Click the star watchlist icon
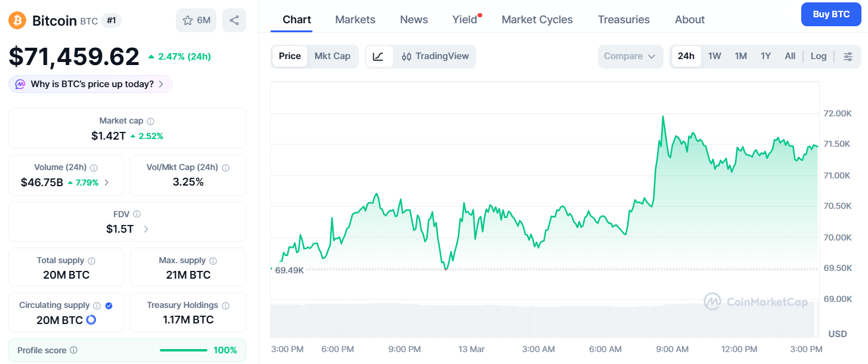The width and height of the screenshot is (868, 364). pos(188,20)
